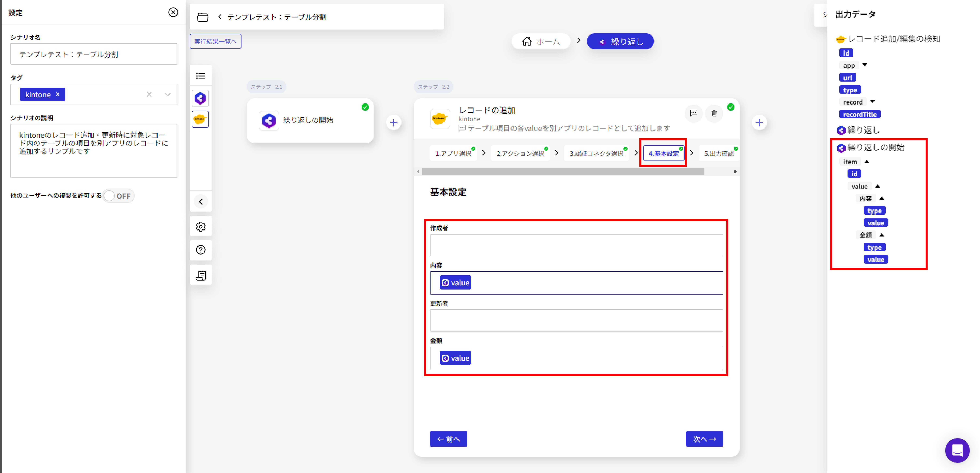
Task: Open the step list icon in the sidebar
Action: pos(200,76)
